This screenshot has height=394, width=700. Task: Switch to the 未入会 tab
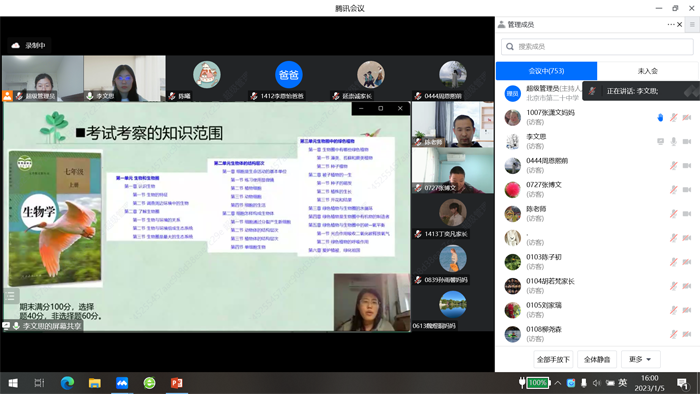tap(647, 71)
